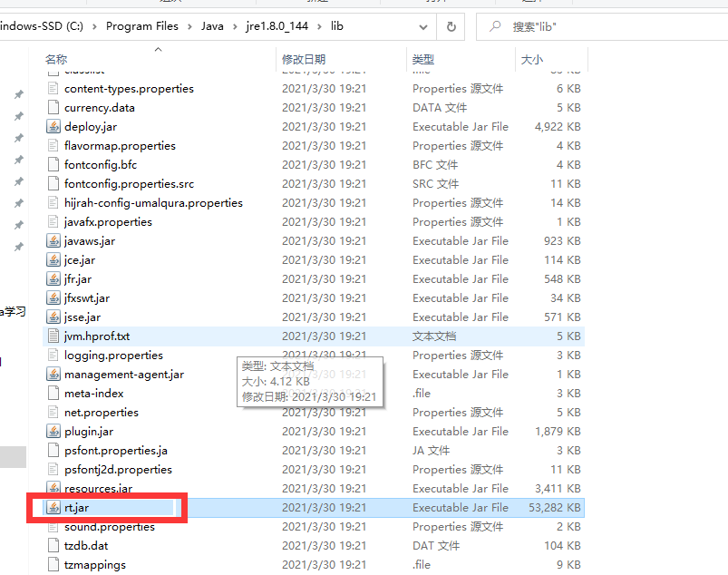Select the plugin.jar file icon
This screenshot has width=728, height=575.
[53, 432]
